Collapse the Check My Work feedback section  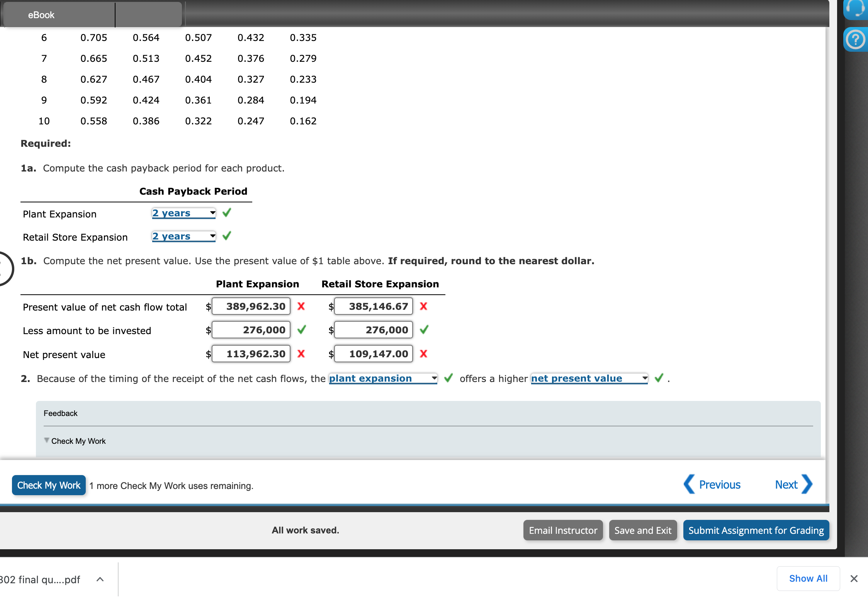[46, 441]
